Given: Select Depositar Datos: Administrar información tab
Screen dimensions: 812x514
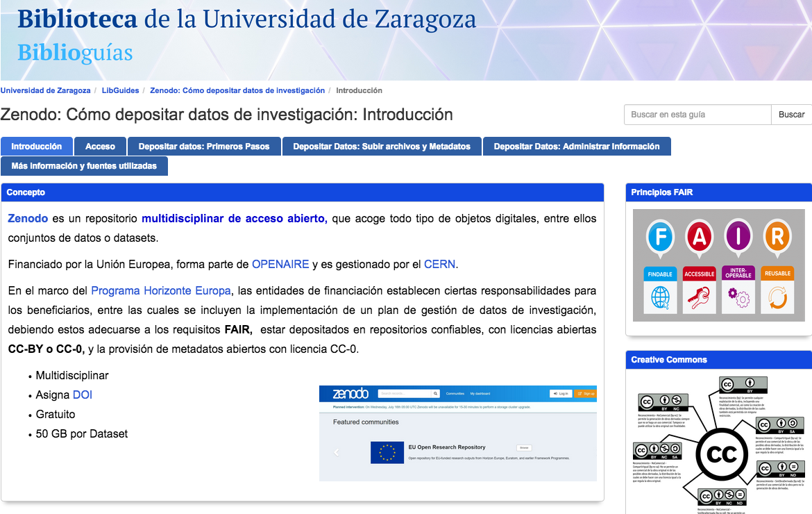Looking at the screenshot, I should coord(576,147).
